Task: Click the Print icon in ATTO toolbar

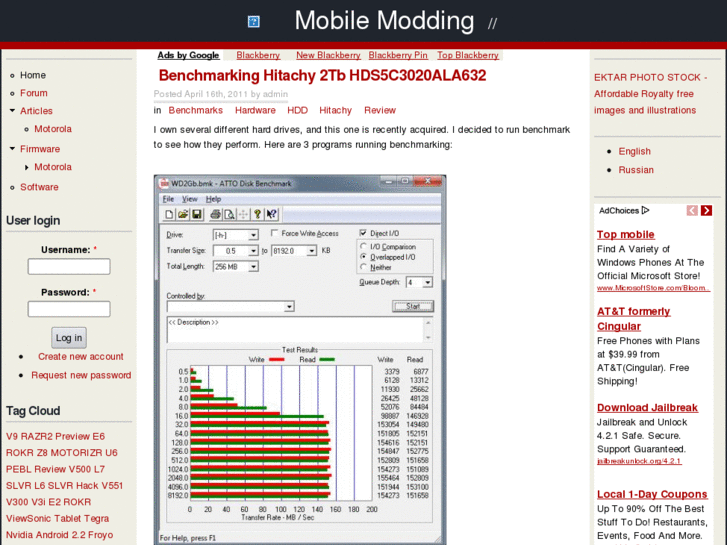Action: [215, 214]
